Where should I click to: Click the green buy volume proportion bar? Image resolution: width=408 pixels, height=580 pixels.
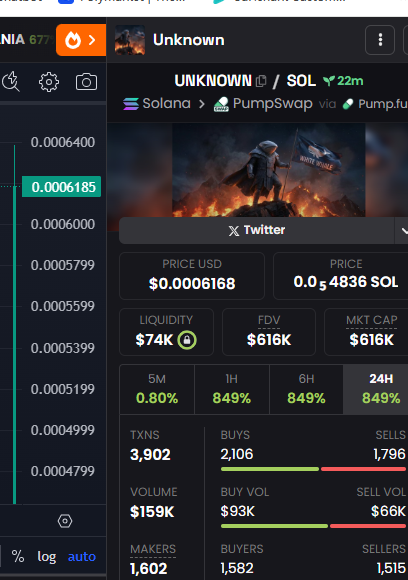click(274, 526)
